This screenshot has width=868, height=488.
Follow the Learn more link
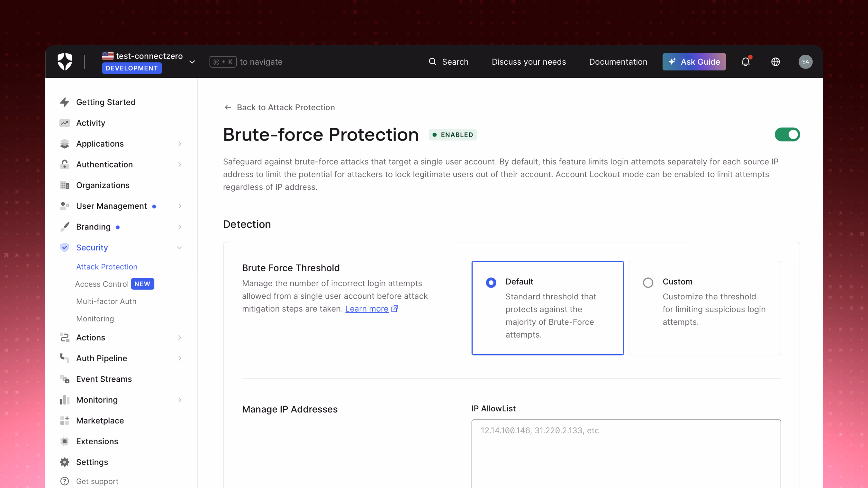367,308
